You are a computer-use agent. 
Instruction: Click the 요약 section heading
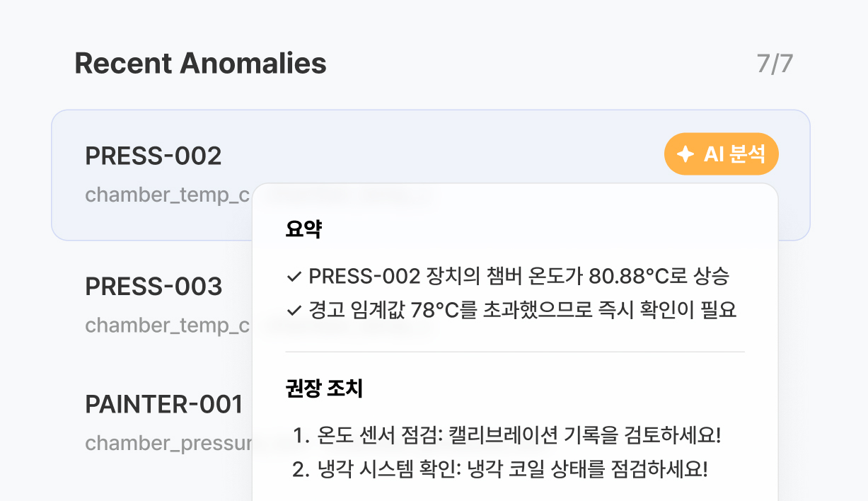click(303, 229)
